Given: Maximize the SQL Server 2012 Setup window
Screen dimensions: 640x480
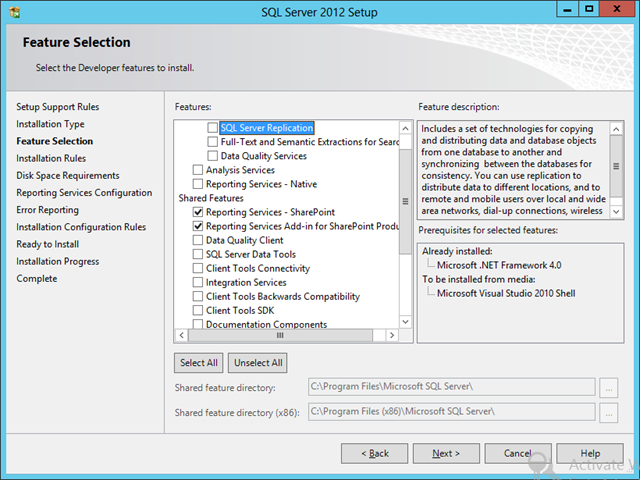Looking at the screenshot, I should [x=589, y=9].
